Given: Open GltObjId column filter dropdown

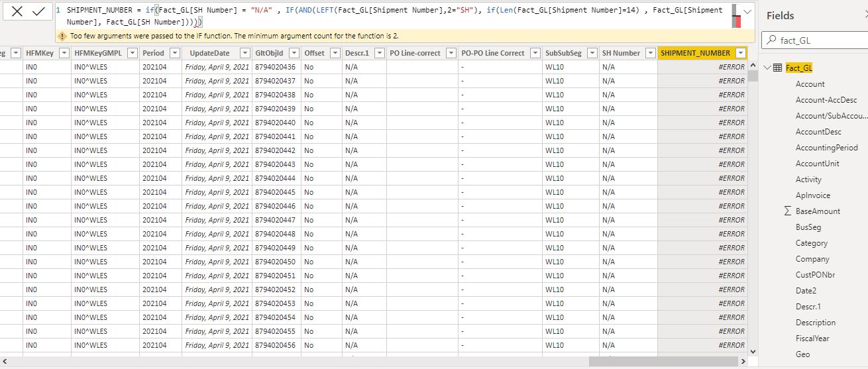Looking at the screenshot, I should click(294, 53).
